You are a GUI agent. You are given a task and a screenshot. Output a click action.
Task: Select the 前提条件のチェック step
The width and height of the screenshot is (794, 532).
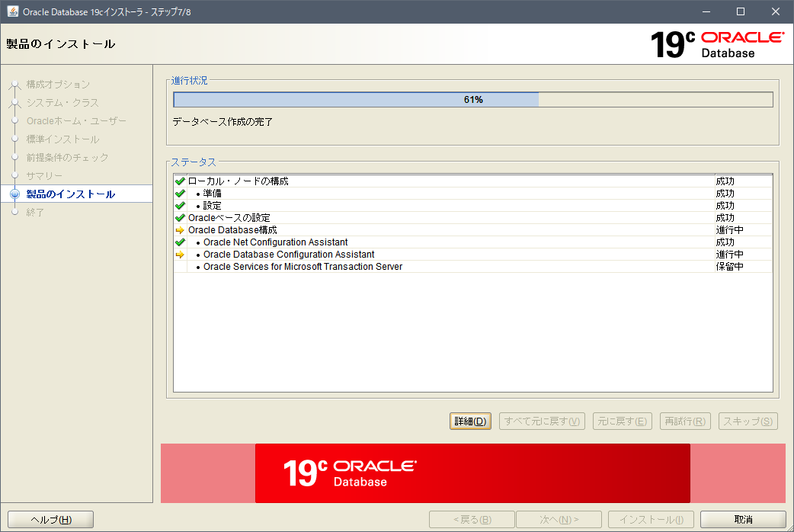coord(67,157)
